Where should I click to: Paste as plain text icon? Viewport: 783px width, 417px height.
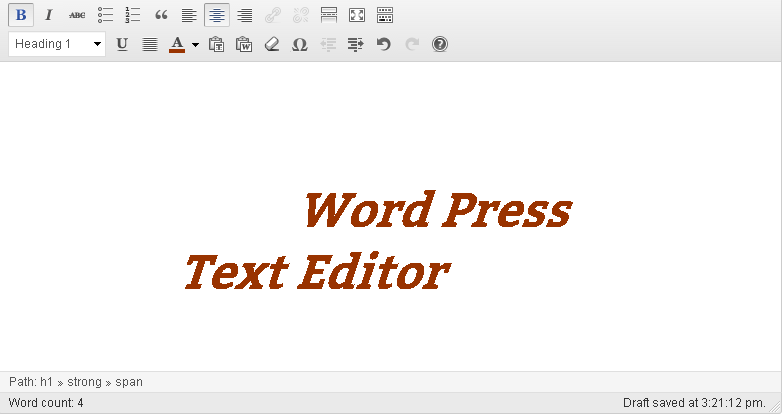click(216, 44)
